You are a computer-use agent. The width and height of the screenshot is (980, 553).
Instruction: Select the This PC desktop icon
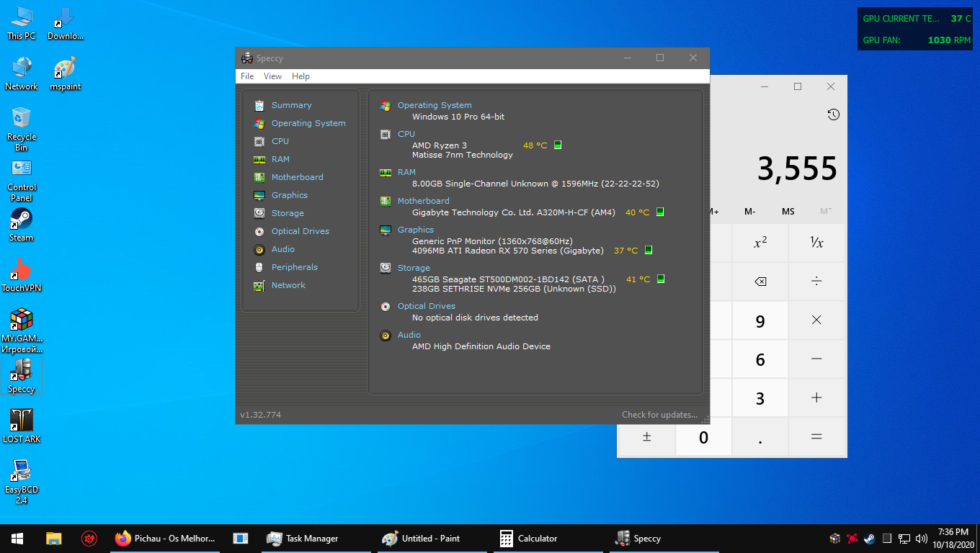pyautogui.click(x=21, y=23)
